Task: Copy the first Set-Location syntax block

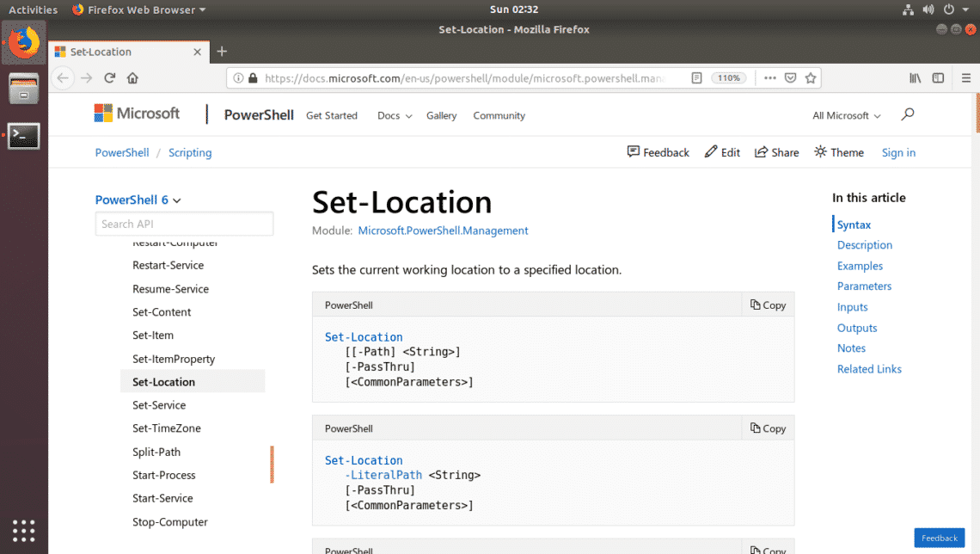Action: click(x=769, y=305)
